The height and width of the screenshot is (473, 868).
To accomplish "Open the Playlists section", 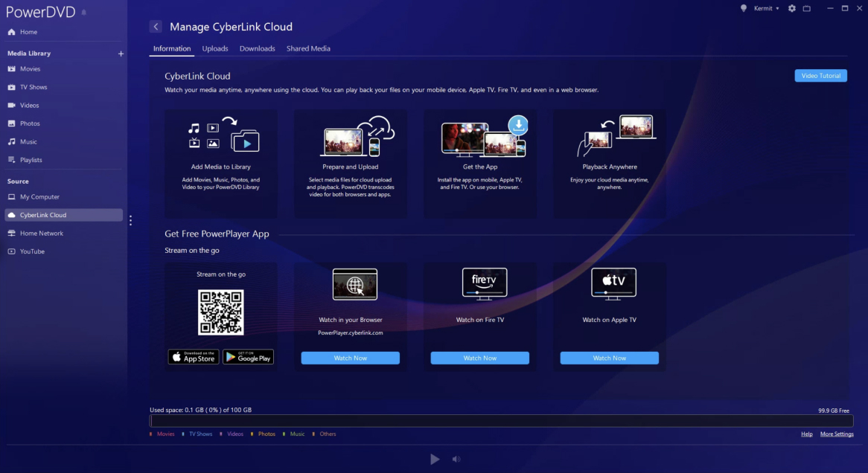I will (33, 159).
